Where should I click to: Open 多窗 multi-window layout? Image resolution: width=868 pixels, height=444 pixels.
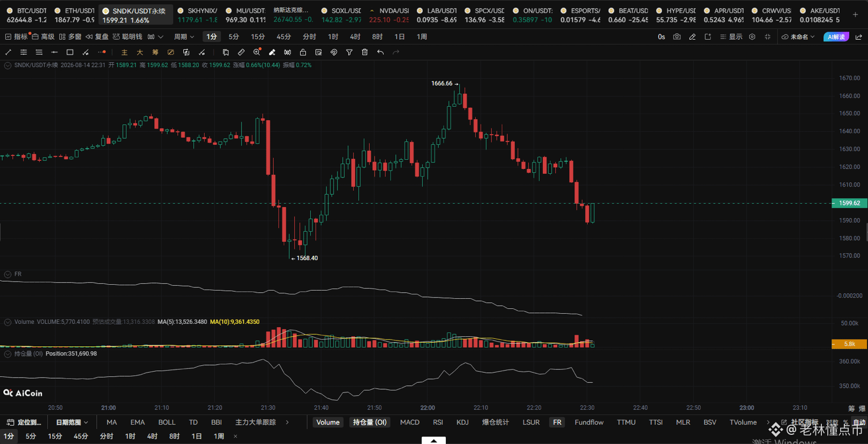(70, 37)
